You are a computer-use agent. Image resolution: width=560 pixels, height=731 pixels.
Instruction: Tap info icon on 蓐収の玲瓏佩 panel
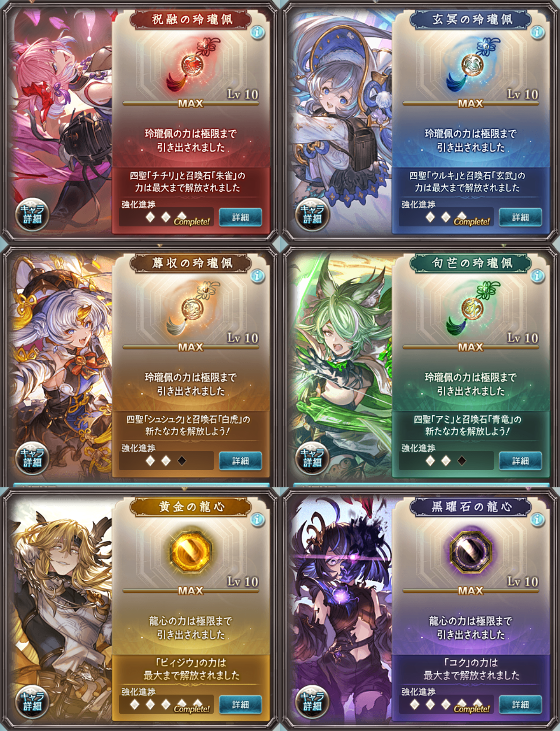point(257,276)
